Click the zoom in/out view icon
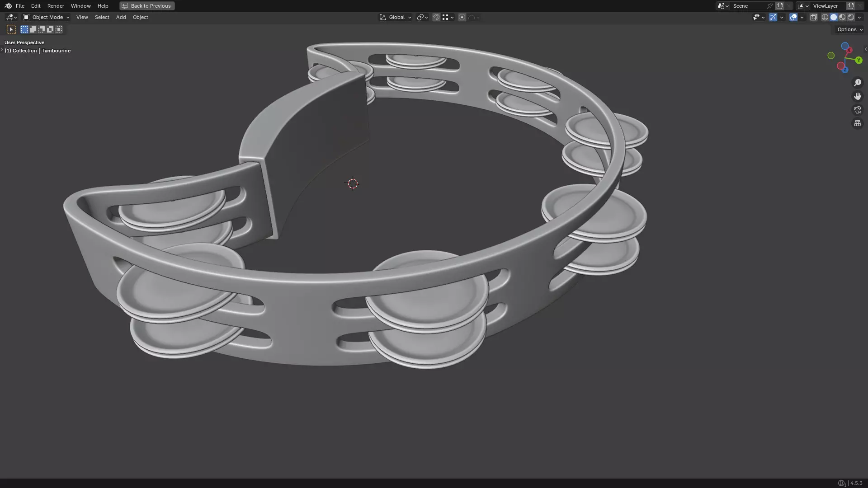868x488 pixels. coord(858,83)
